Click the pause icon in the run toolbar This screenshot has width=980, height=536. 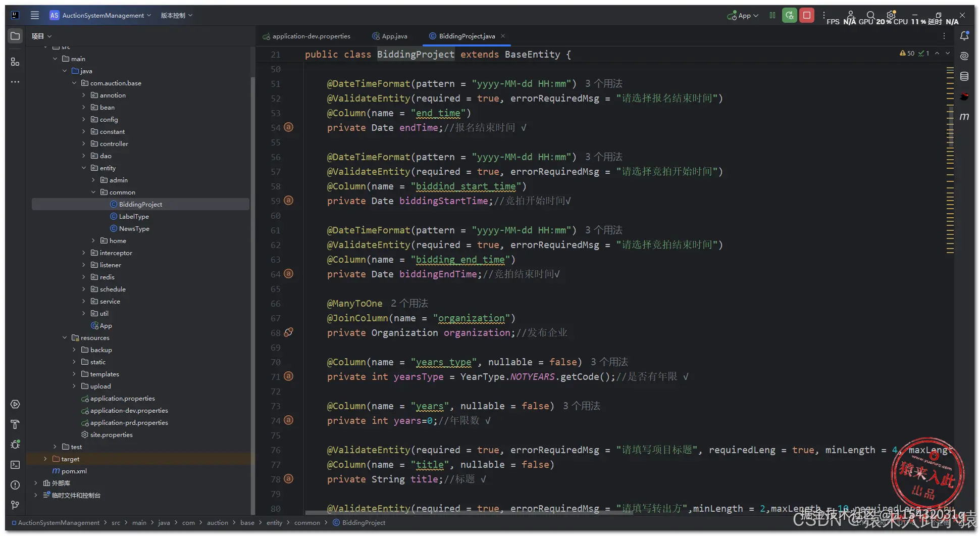[x=772, y=15]
